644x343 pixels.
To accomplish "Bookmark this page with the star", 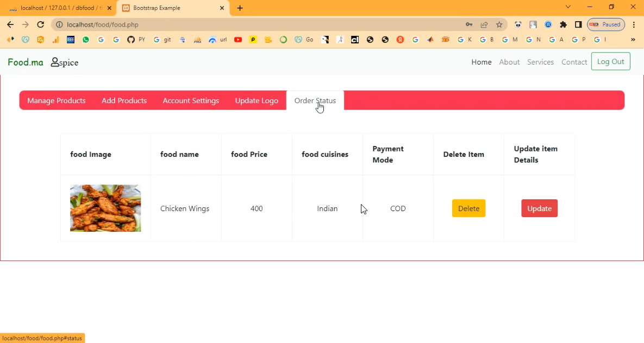I will tap(499, 24).
